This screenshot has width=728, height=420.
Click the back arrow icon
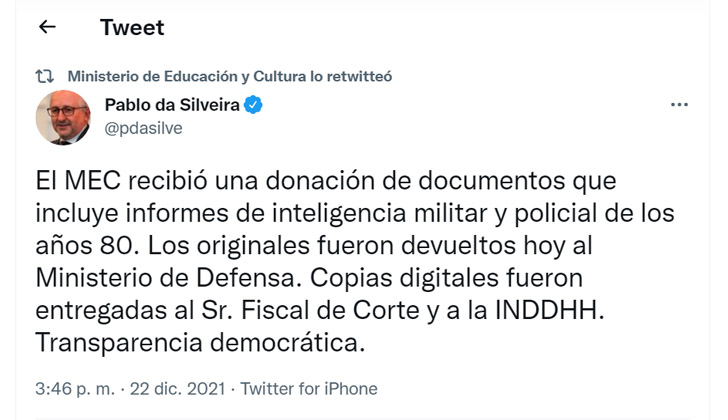point(47,28)
